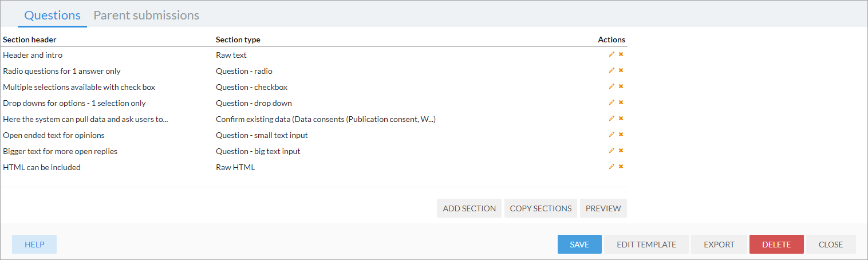Select the Questions tab
Screen dimensions: 868x260
52,15
